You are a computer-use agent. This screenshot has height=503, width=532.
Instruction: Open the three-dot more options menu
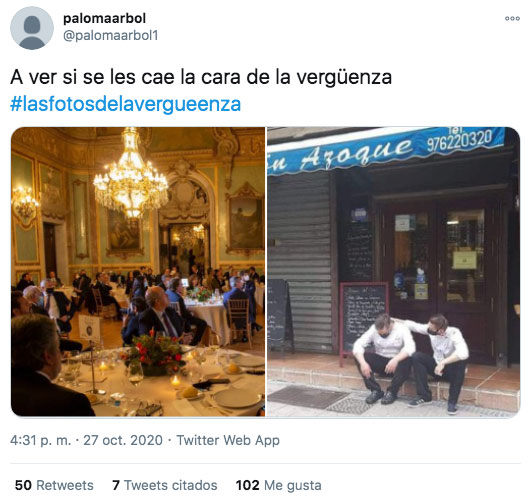(512, 19)
